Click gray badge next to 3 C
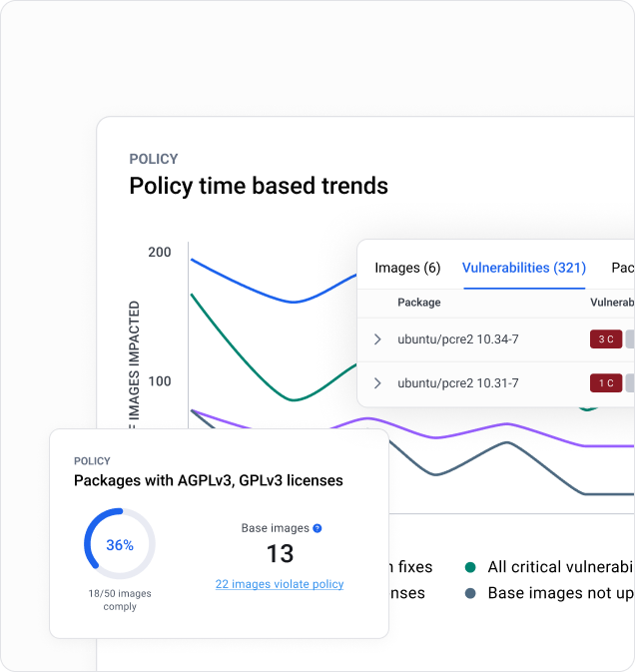The height and width of the screenshot is (672, 635). coord(630,339)
